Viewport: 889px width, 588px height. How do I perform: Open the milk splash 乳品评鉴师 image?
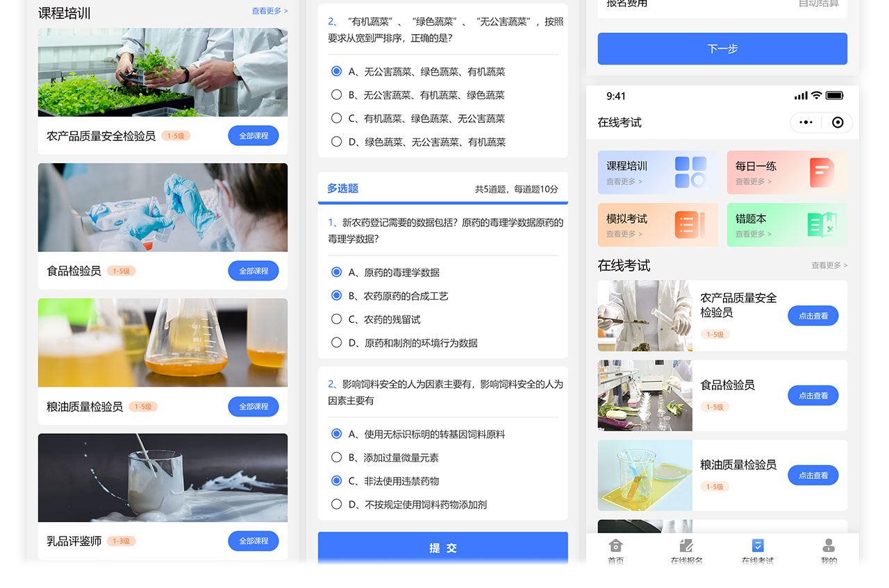tap(163, 478)
